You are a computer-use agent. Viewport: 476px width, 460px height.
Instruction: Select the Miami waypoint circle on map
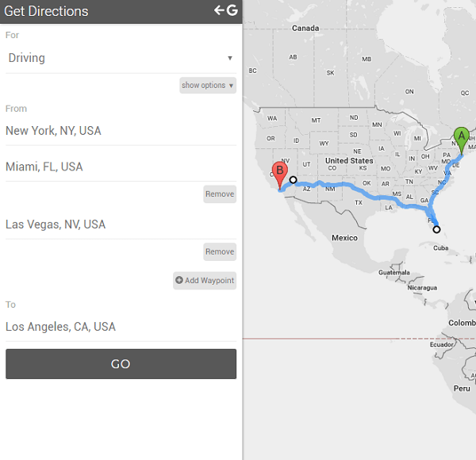click(436, 229)
